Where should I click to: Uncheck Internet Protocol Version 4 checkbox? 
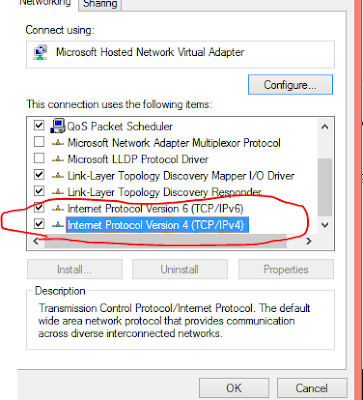pyautogui.click(x=39, y=224)
